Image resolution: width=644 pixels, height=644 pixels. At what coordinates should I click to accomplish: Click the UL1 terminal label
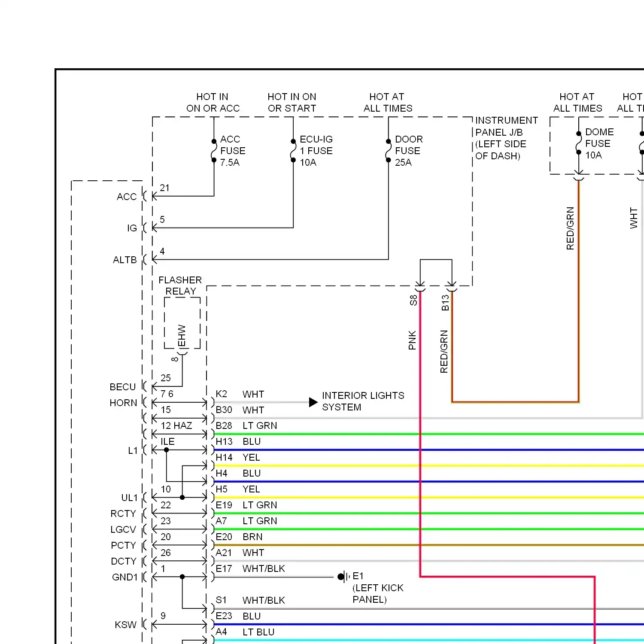coord(129,498)
